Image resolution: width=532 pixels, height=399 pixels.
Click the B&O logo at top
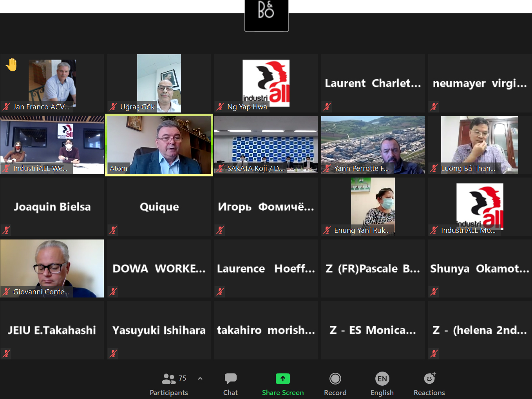(x=266, y=15)
